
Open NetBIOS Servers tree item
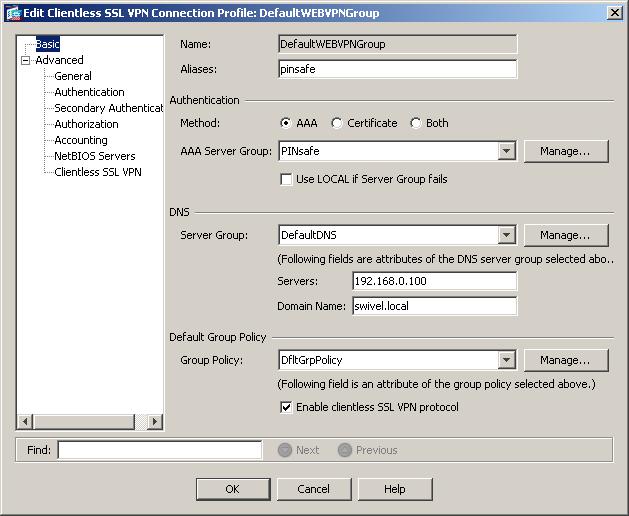click(95, 156)
